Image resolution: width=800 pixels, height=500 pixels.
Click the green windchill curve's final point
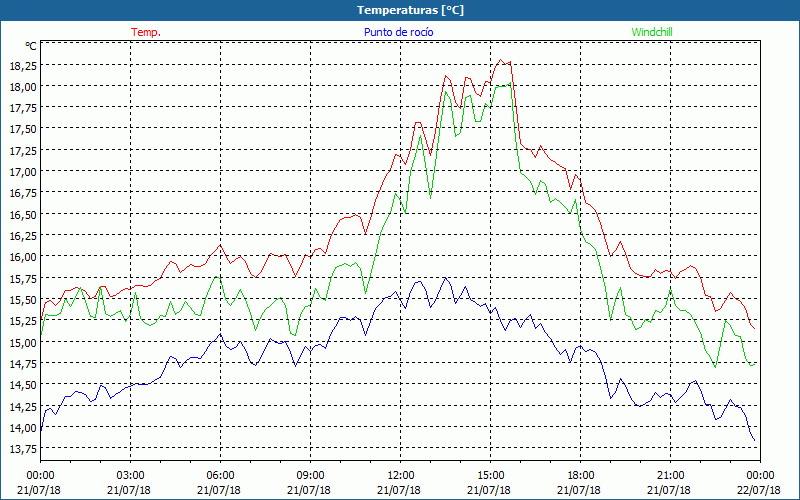pos(755,364)
